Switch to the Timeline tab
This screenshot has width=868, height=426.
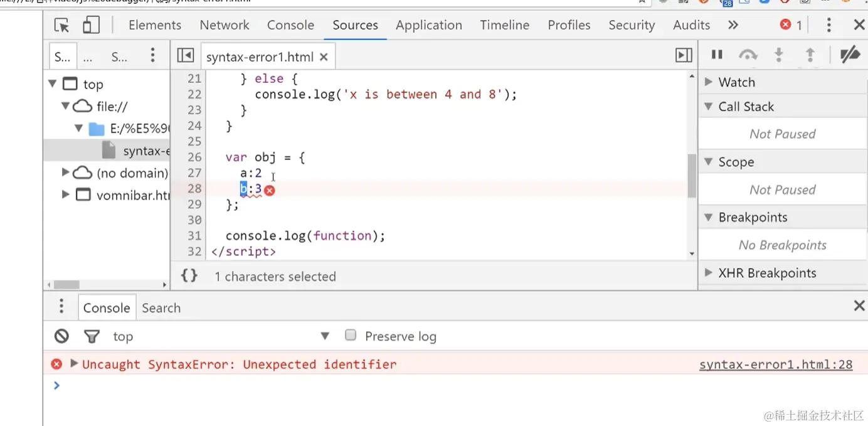pyautogui.click(x=505, y=25)
